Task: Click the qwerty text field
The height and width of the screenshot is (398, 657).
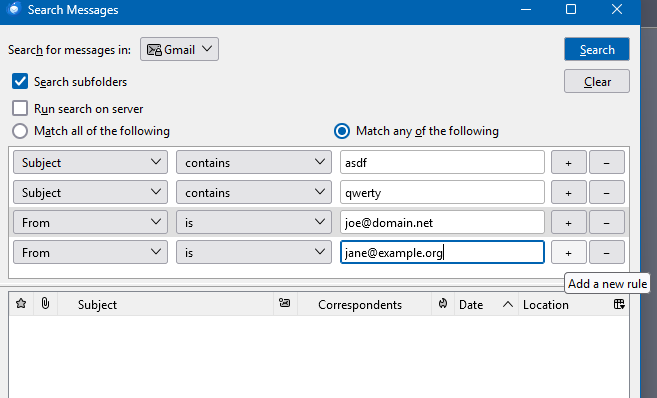Action: [x=442, y=192]
